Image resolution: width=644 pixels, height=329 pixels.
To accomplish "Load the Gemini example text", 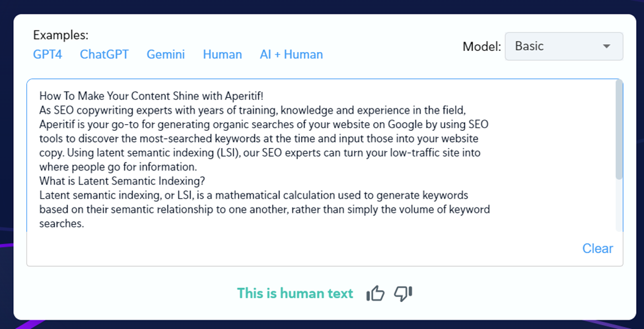I will 166,54.
